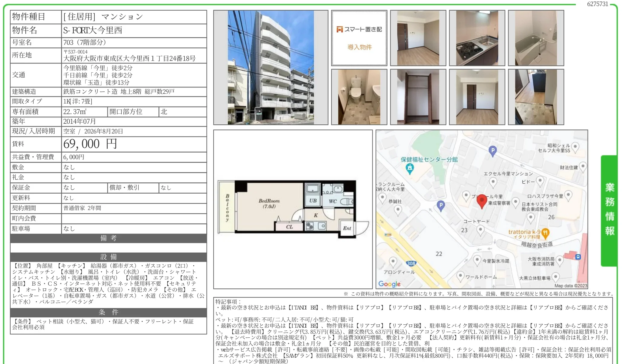622x364 pixels.
Task: Select the 2014年07月 build date
Action: click(x=80, y=121)
